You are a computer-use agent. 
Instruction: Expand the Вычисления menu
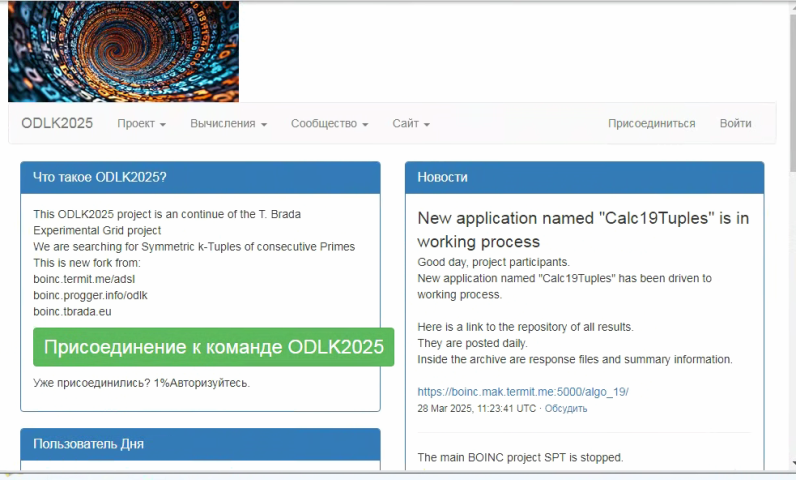coord(228,123)
